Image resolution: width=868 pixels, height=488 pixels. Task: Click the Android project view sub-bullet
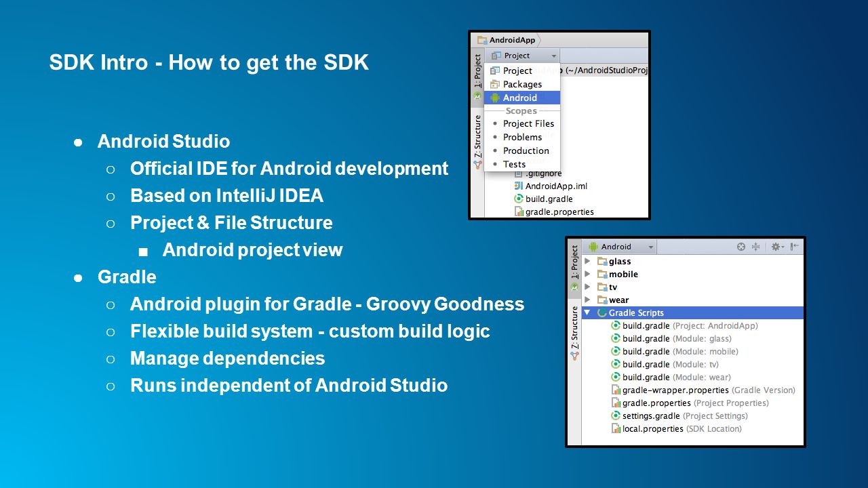(252, 249)
